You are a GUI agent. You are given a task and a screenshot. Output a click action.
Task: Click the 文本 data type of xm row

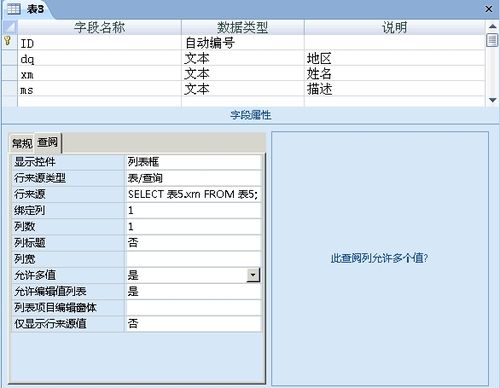pyautogui.click(x=243, y=74)
